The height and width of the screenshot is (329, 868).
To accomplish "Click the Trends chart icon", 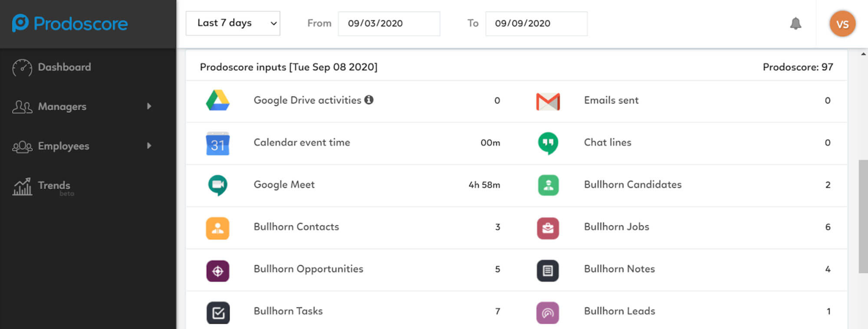I will click(22, 187).
